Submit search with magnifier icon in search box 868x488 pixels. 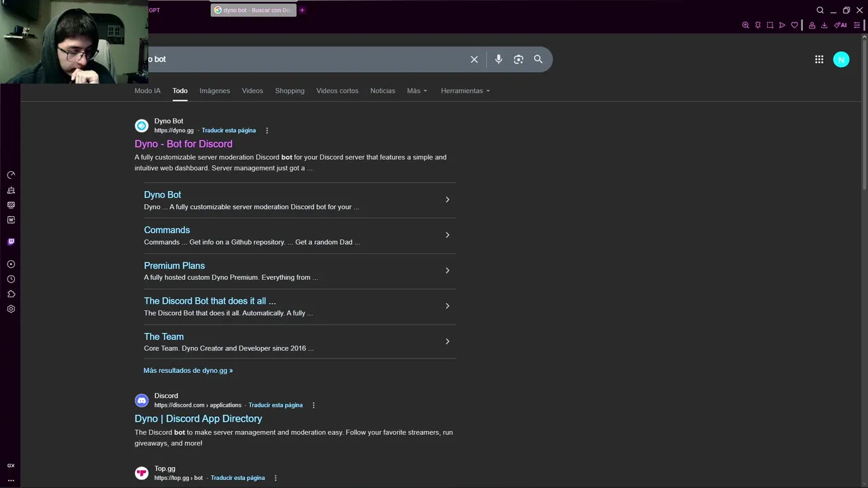point(538,60)
